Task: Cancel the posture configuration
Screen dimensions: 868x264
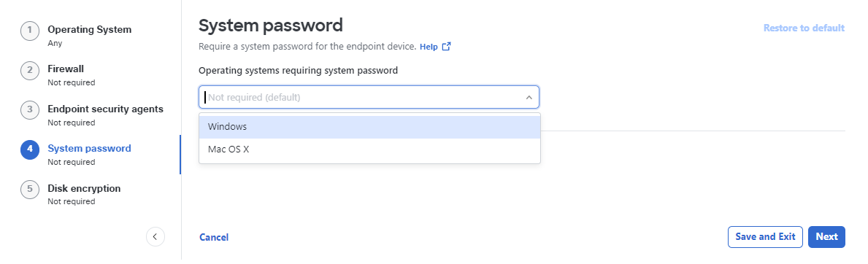Action: point(214,238)
